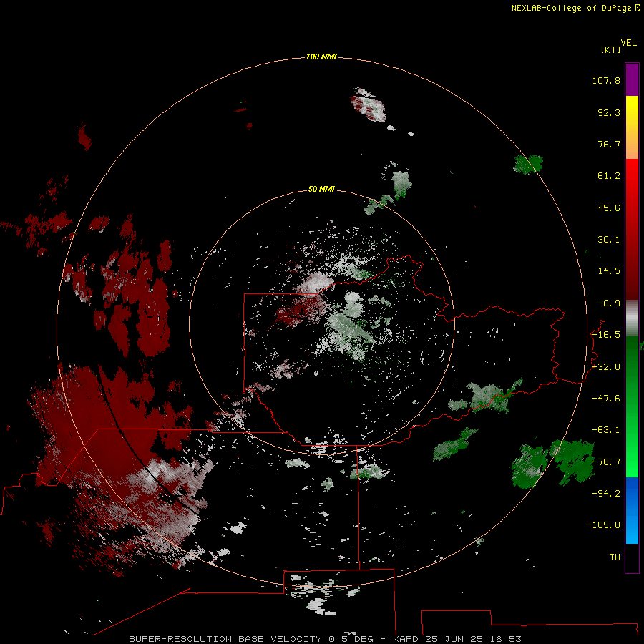This screenshot has width=644, height=644.
Task: Click the TH legend label
Action: (x=615, y=557)
